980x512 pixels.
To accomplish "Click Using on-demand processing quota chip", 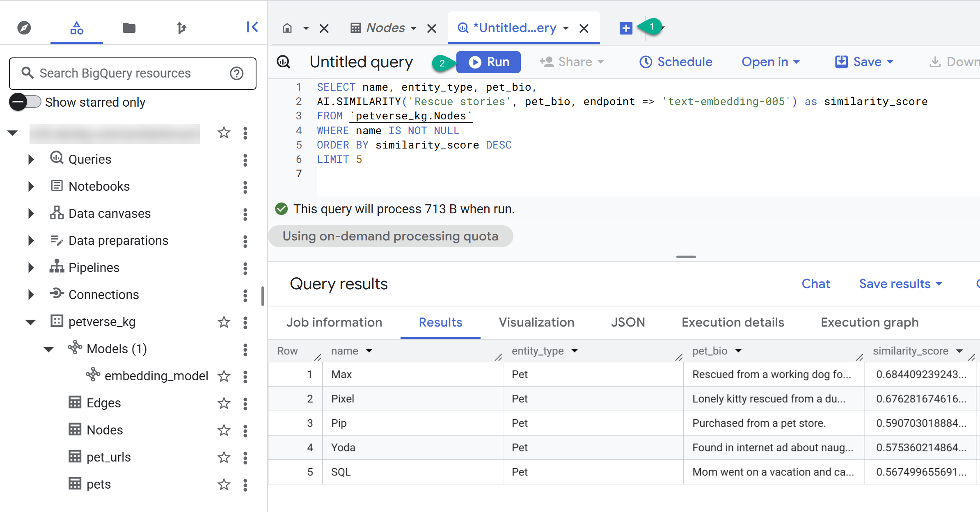I will pos(390,236).
